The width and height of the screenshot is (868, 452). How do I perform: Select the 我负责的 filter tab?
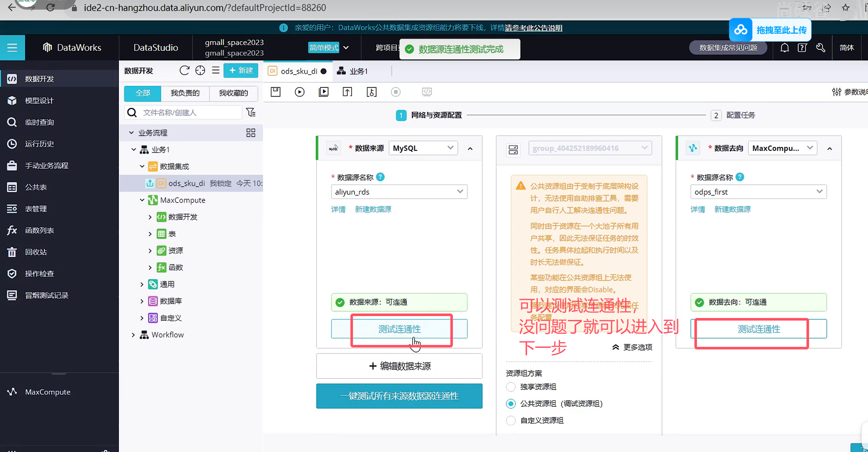pos(185,93)
